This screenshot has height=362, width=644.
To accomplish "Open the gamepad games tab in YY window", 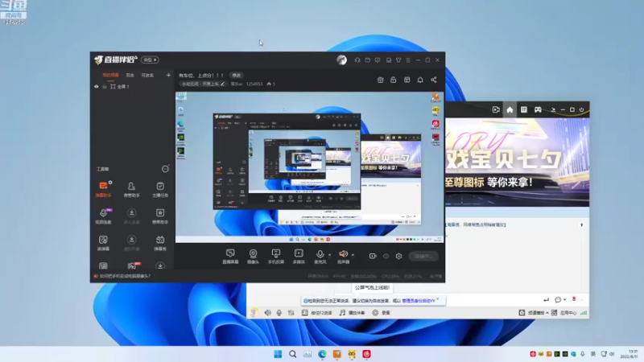I will [x=538, y=110].
